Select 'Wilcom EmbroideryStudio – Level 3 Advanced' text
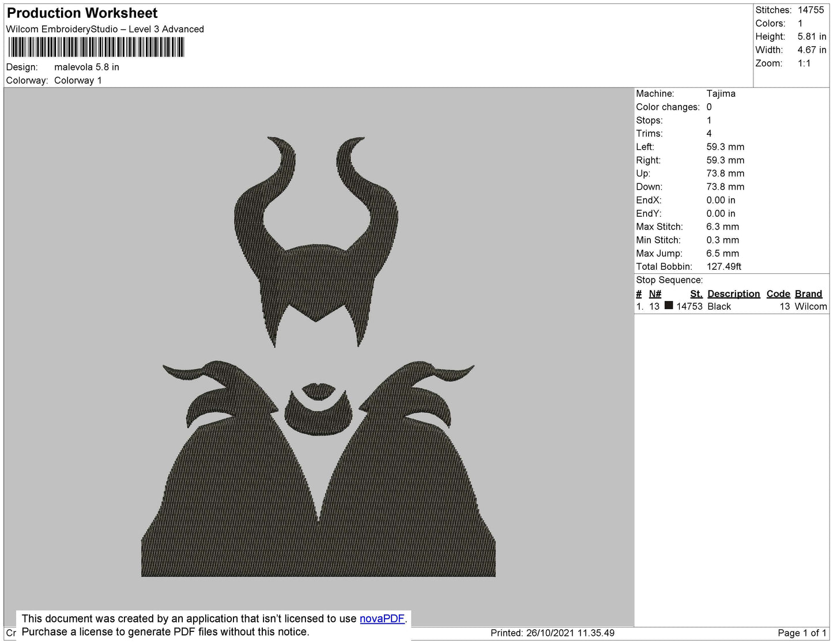833x644 pixels. click(x=105, y=29)
